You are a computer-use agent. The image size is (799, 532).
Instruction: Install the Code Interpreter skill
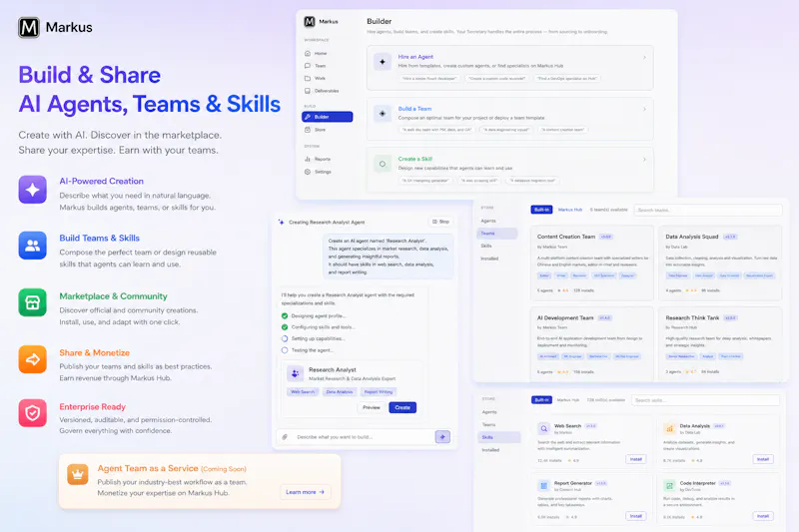pyautogui.click(x=763, y=516)
